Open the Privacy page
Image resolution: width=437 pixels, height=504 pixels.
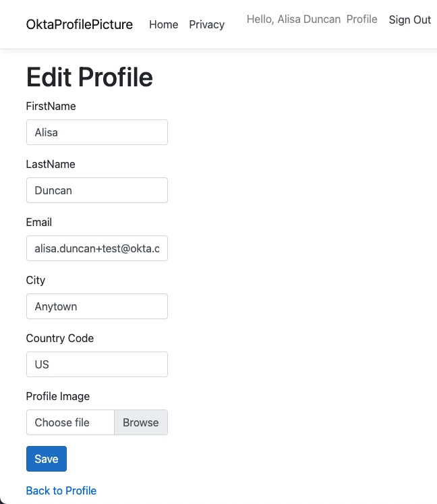click(x=206, y=25)
